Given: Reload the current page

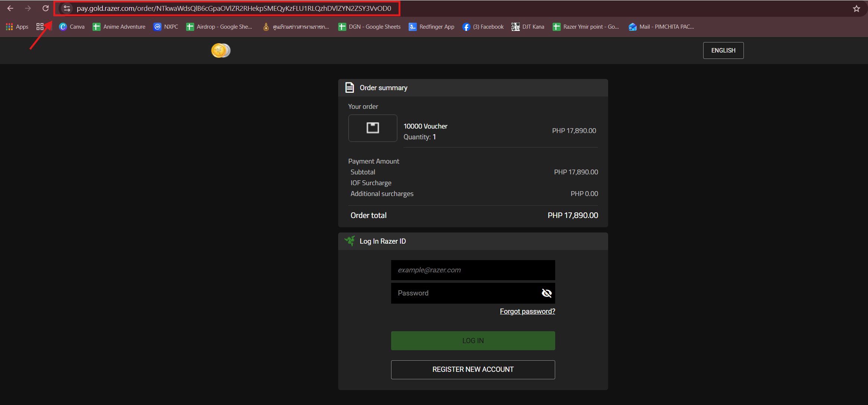Looking at the screenshot, I should pyautogui.click(x=45, y=8).
